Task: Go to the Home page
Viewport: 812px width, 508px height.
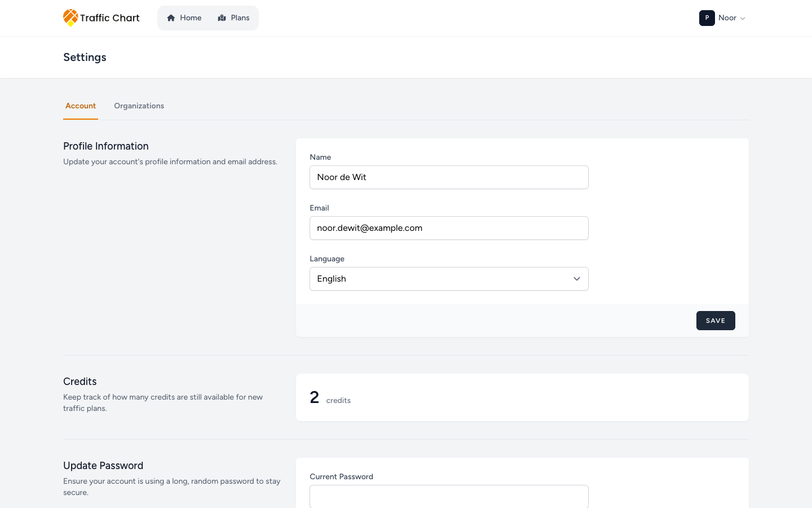Action: pyautogui.click(x=184, y=18)
